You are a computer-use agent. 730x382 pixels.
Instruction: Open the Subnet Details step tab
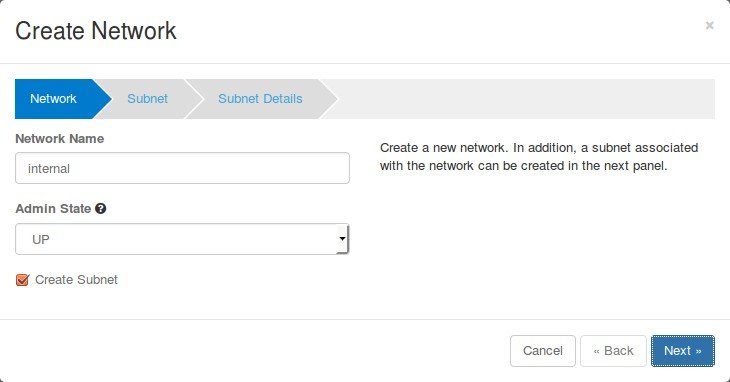[260, 99]
